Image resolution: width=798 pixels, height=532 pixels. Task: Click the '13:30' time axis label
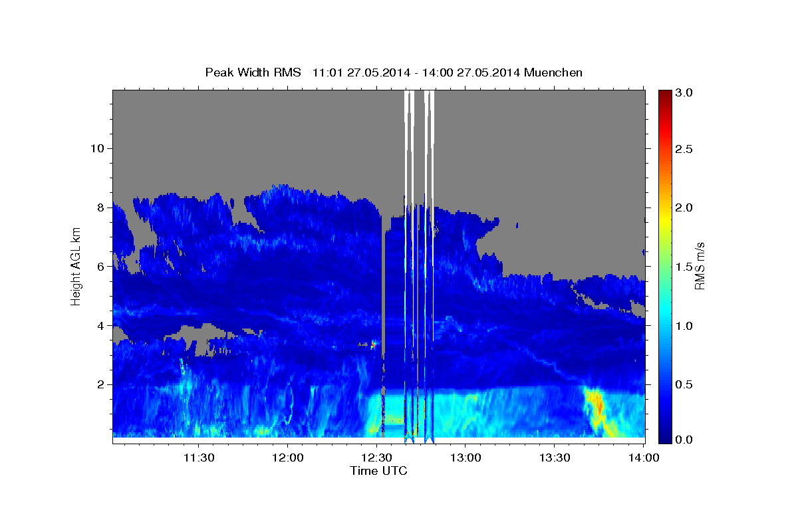click(x=554, y=458)
